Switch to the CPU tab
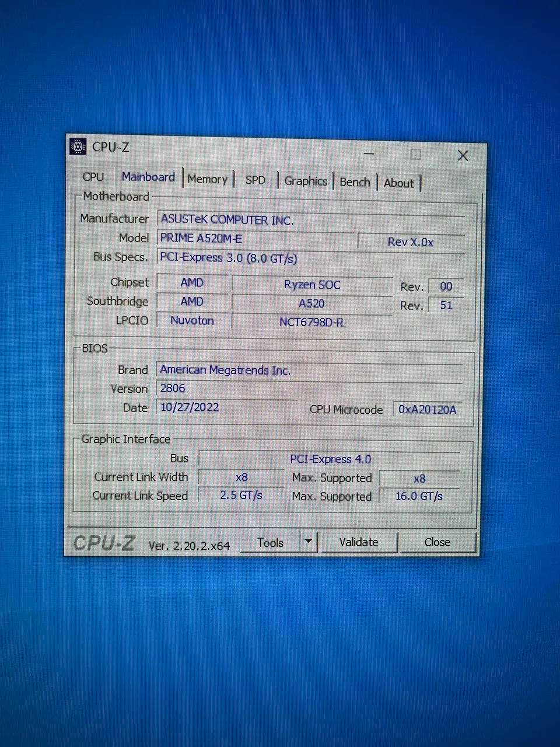 (93, 177)
